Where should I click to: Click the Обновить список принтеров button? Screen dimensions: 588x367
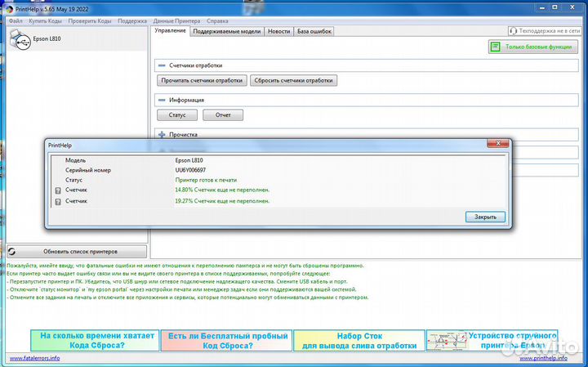tap(77, 252)
